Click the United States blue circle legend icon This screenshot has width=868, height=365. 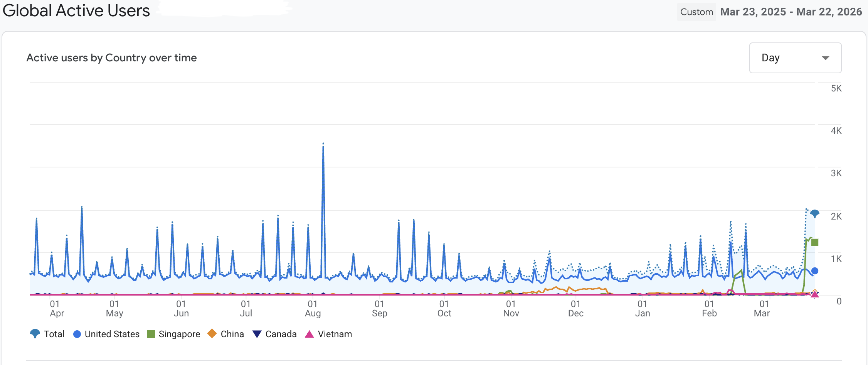(x=77, y=334)
